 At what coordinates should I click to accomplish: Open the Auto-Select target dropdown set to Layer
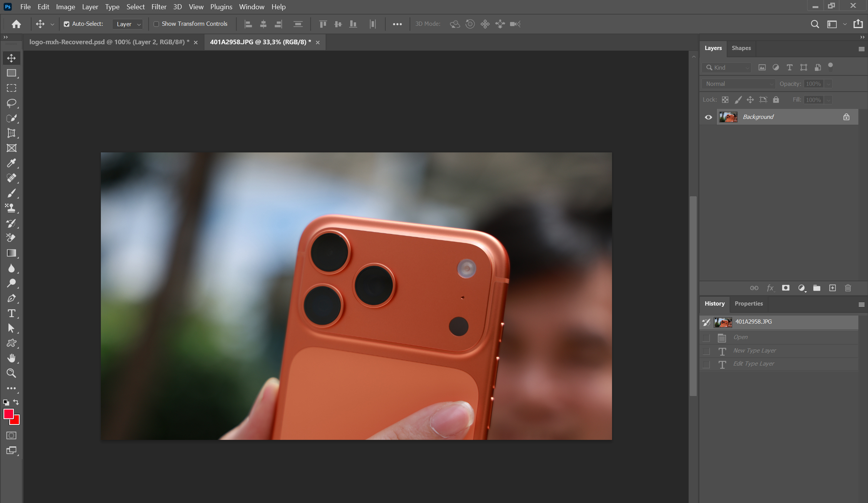coord(127,24)
